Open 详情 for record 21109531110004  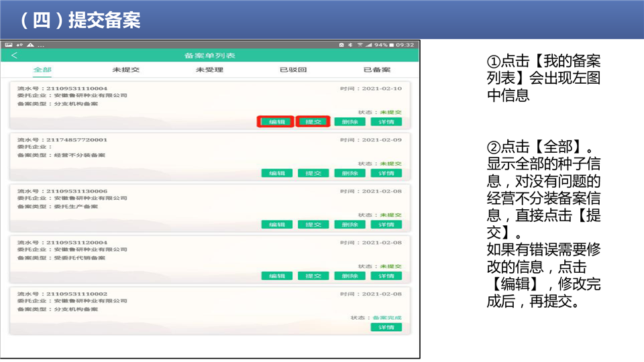(386, 122)
